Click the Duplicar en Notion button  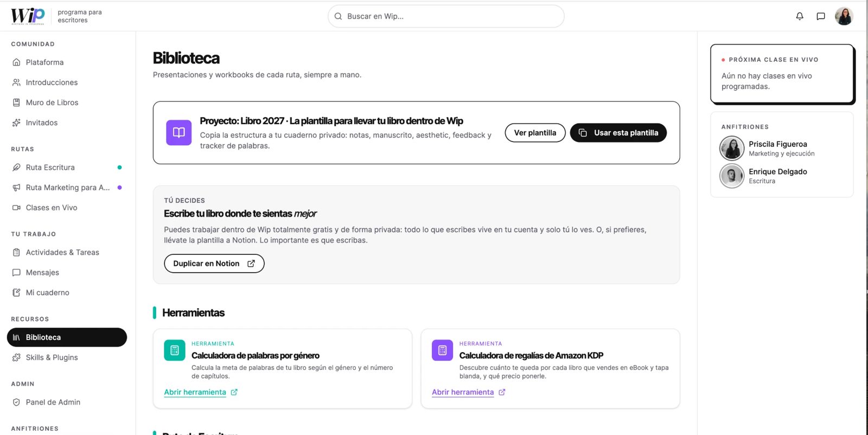click(214, 264)
